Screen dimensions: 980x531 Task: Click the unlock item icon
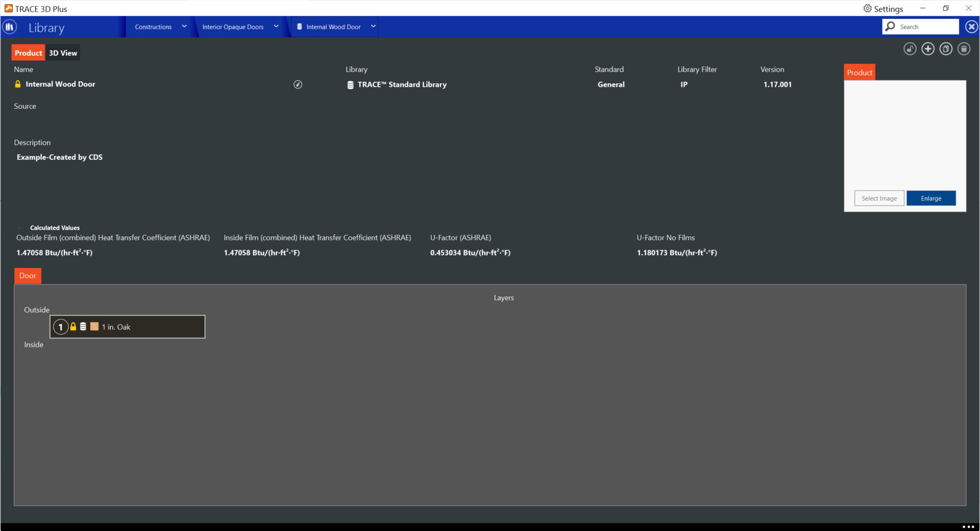coord(910,49)
